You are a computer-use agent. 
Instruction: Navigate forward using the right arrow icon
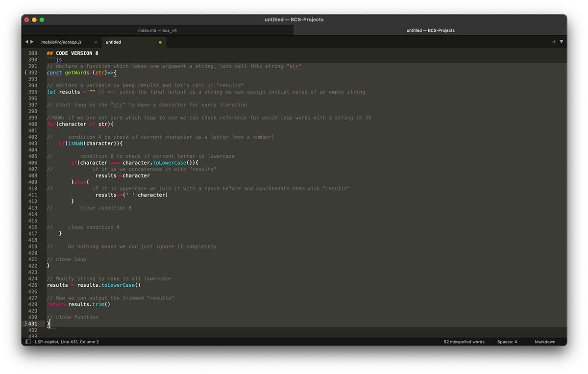(x=31, y=42)
